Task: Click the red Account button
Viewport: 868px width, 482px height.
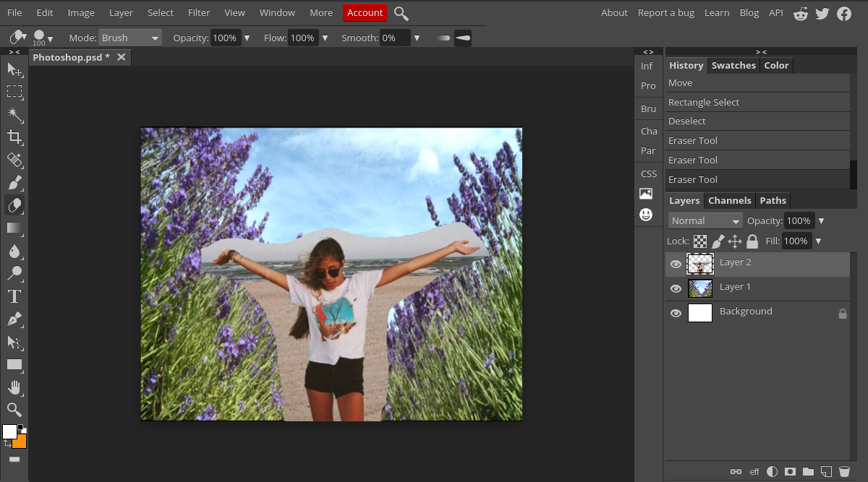Action: [365, 12]
